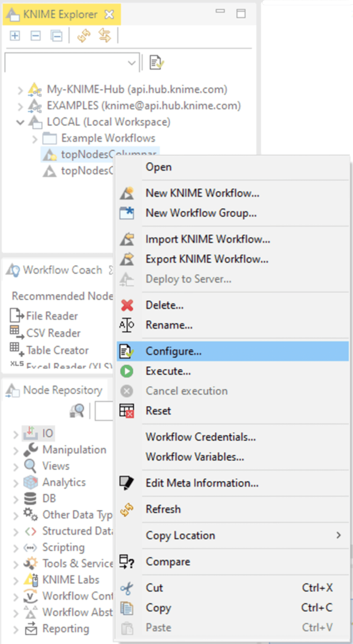Click the Synchronize with editor icon in Explorer toolbar

click(x=105, y=35)
